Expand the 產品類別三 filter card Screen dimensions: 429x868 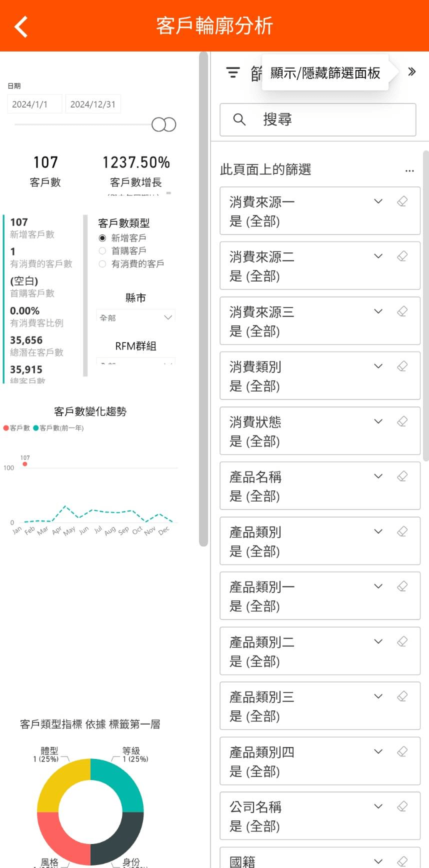(378, 696)
